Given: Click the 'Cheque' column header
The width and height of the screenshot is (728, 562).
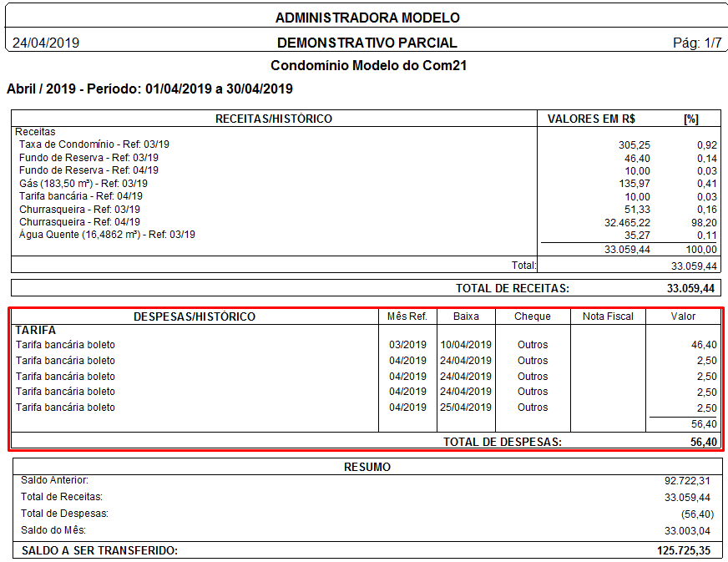Looking at the screenshot, I should click(533, 316).
